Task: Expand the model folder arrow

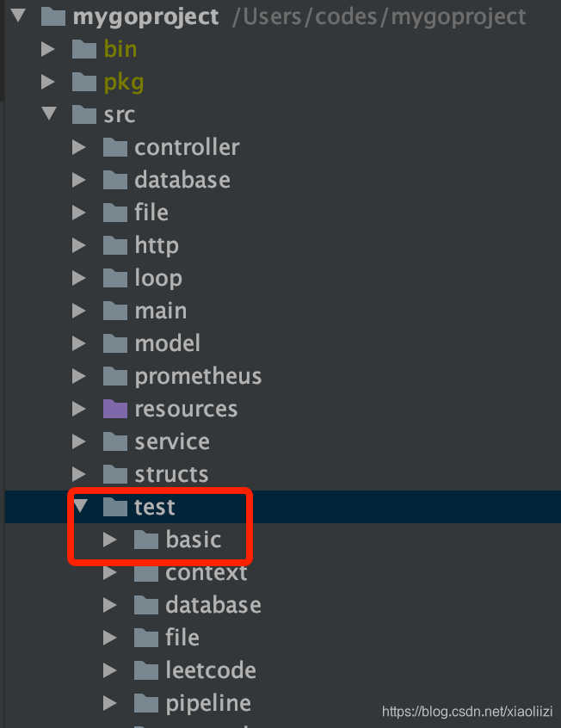Action: click(79, 343)
